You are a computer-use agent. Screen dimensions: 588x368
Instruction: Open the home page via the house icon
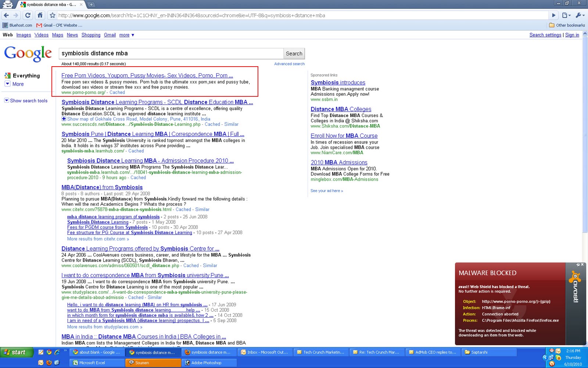(x=40, y=15)
